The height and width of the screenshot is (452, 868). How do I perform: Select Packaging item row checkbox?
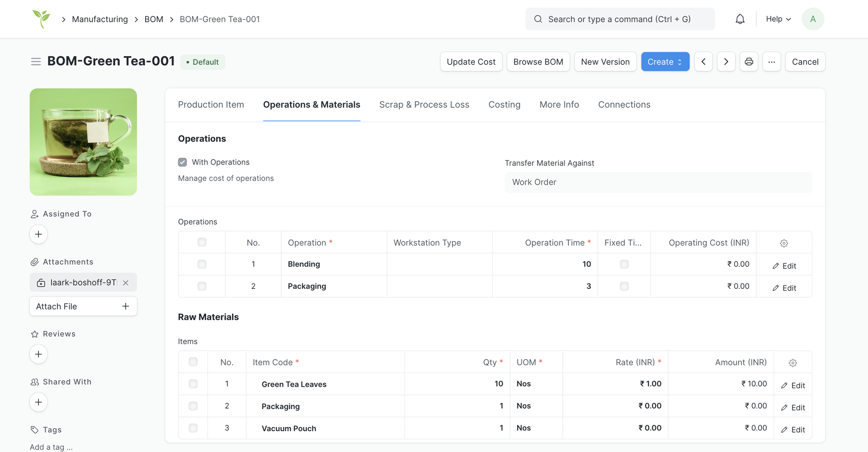coord(193,406)
